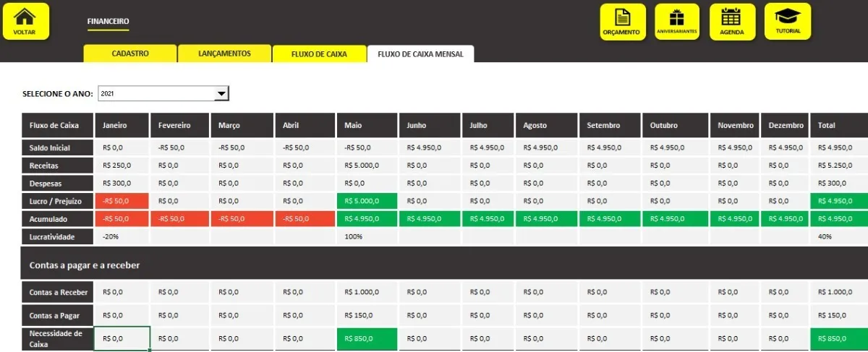Click the Março column header
The height and width of the screenshot is (352, 868).
point(242,125)
